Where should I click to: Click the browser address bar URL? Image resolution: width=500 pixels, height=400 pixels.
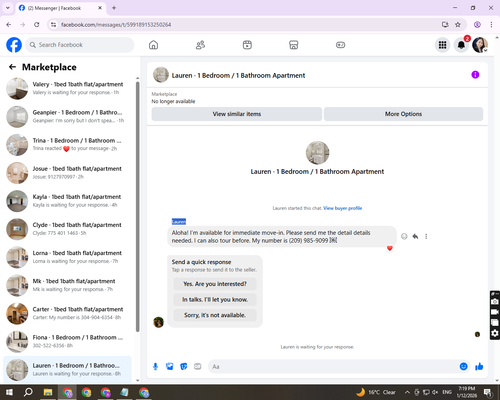click(x=116, y=25)
